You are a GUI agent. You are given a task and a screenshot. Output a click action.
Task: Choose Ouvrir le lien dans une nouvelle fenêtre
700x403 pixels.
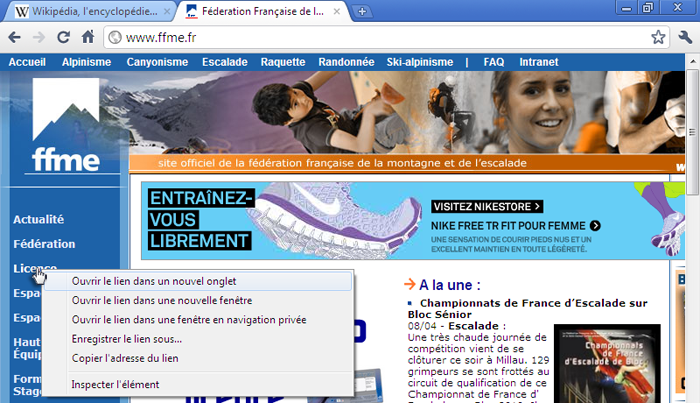click(198, 300)
